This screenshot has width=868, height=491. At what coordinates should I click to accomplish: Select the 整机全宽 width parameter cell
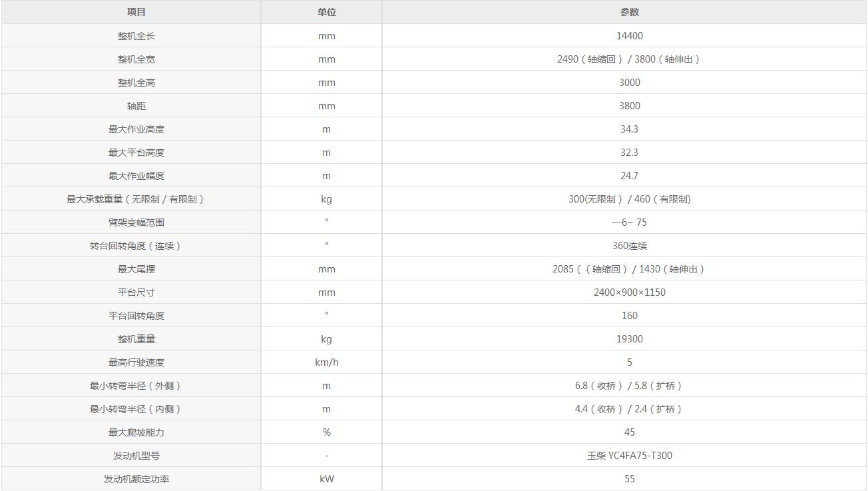(x=629, y=59)
